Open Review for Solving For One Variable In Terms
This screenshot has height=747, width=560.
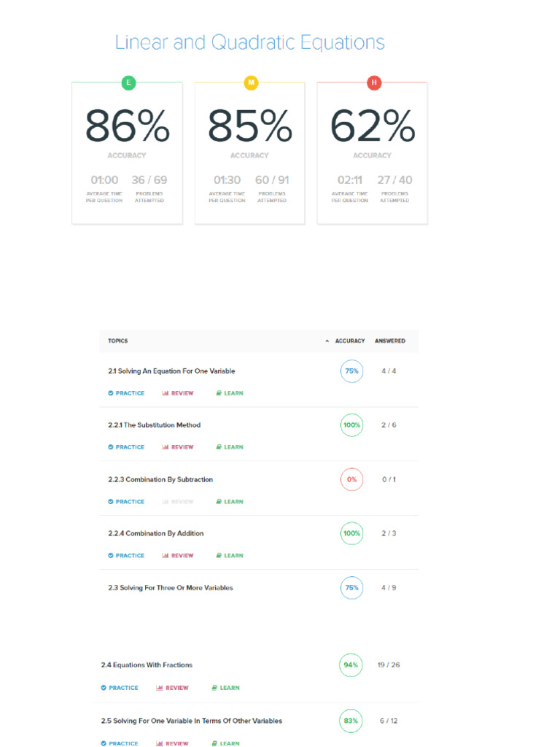click(172, 743)
